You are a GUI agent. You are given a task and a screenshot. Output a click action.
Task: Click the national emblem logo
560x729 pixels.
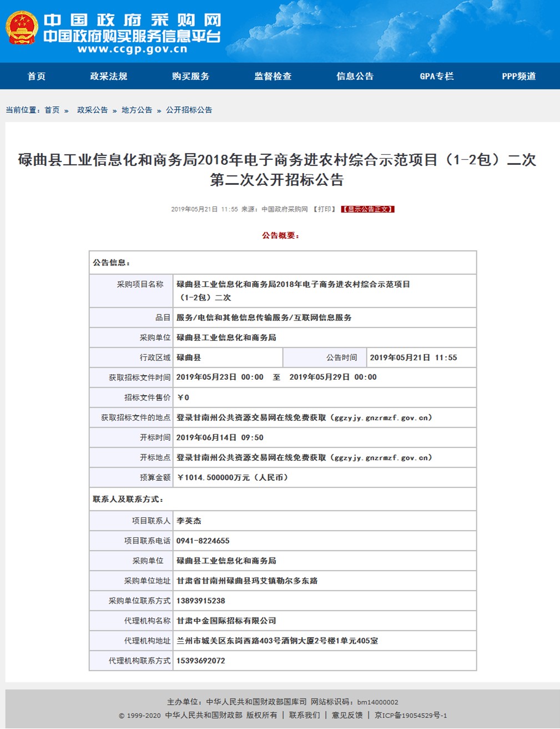(x=22, y=29)
